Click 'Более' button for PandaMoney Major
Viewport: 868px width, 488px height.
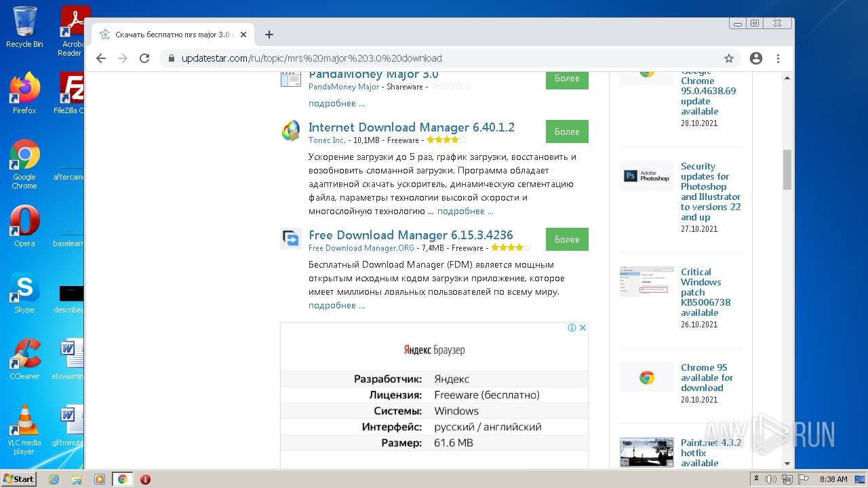point(567,79)
